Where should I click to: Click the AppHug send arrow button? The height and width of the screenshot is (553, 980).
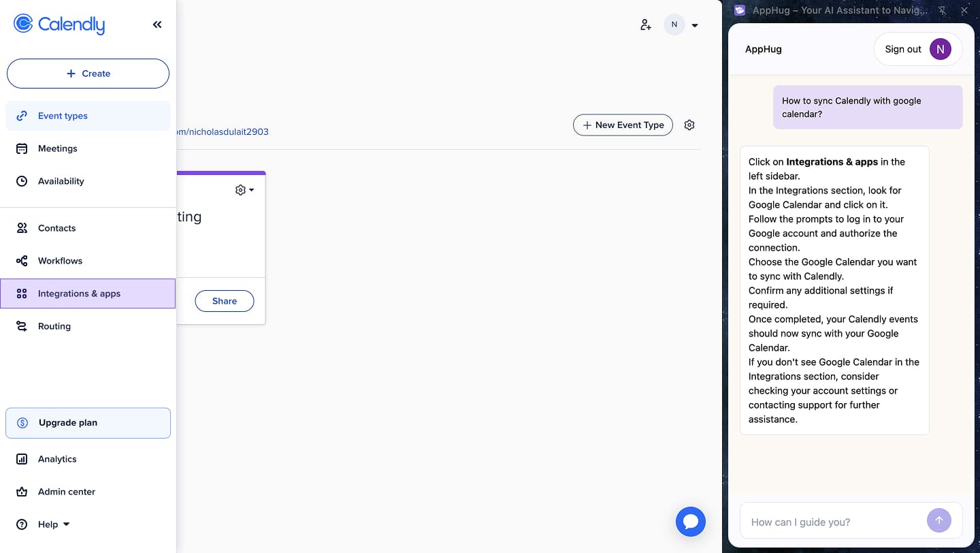click(x=939, y=521)
